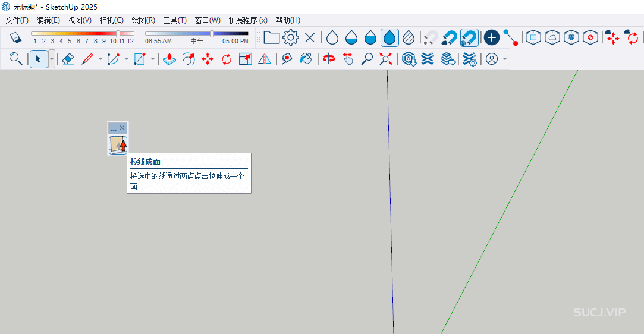Open the 视图(V) menu

80,20
